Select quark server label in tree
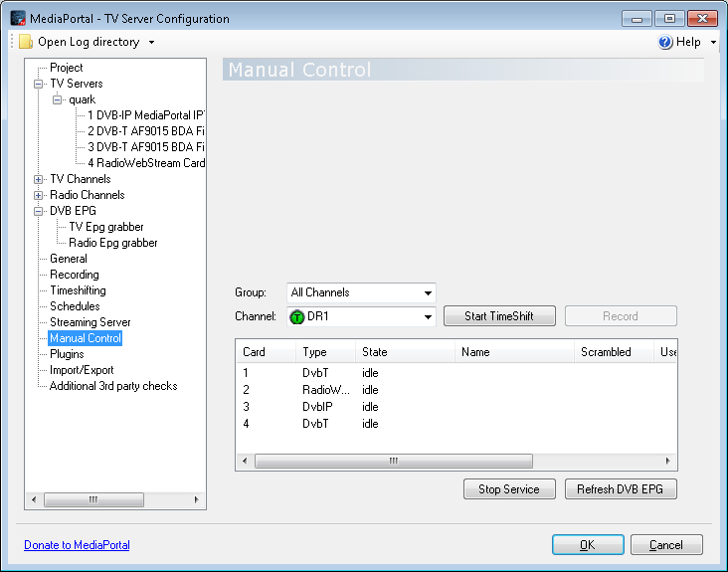 tap(83, 99)
